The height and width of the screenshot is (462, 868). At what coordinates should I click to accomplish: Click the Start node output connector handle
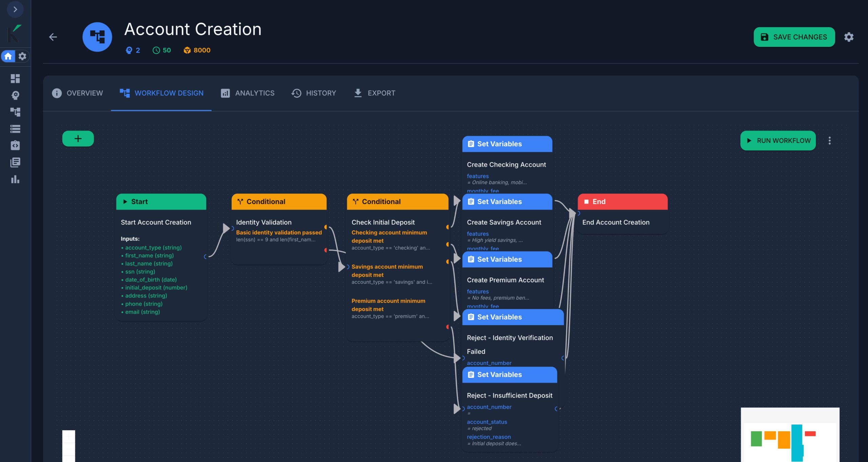click(205, 256)
